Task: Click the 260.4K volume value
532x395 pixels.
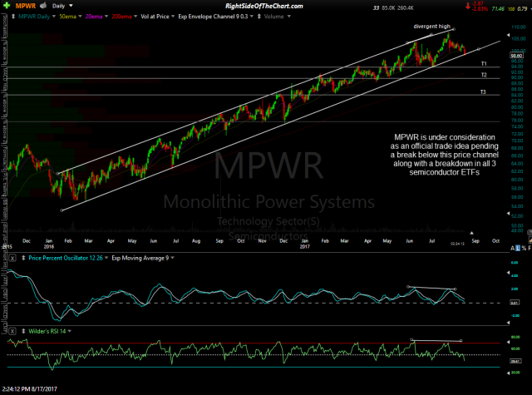Action: click(406, 7)
